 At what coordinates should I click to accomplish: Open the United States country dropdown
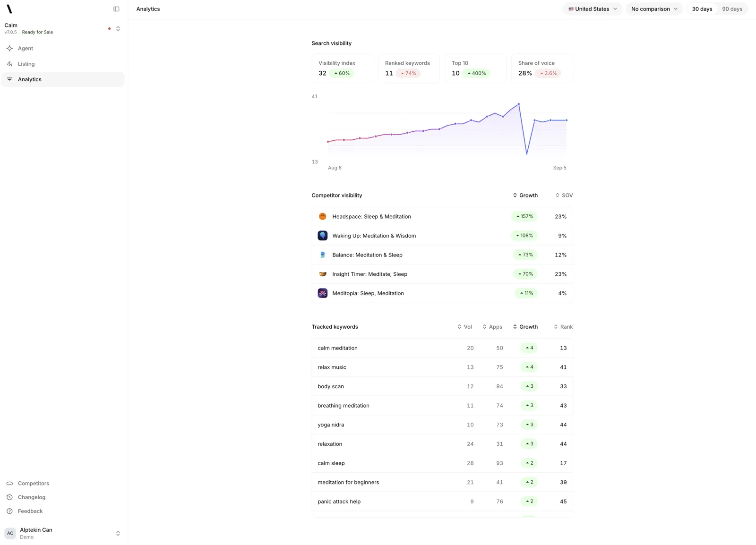tap(593, 9)
